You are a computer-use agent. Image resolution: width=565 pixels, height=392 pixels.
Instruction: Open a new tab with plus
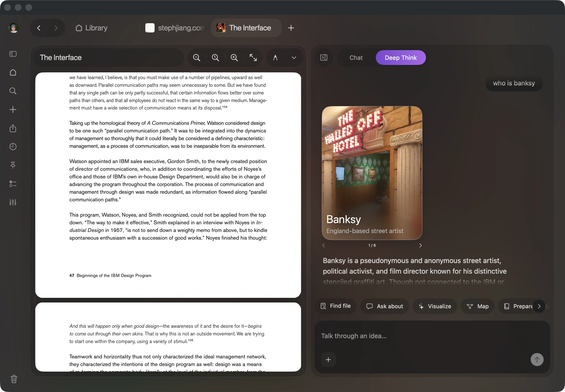(291, 28)
